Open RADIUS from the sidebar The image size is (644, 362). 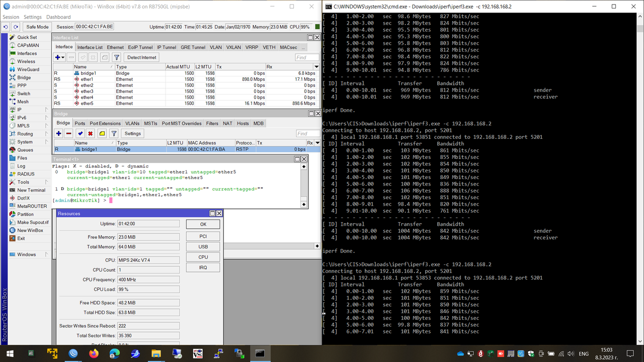click(26, 174)
